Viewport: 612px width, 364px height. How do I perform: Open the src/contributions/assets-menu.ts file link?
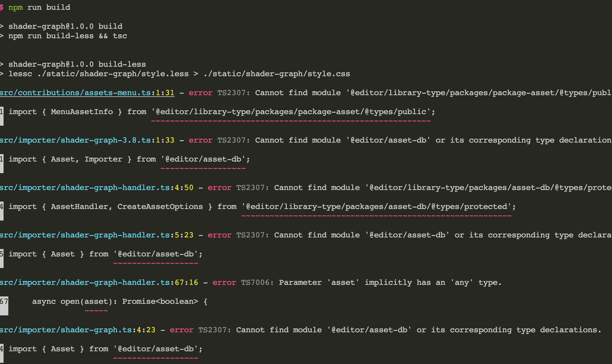point(75,93)
